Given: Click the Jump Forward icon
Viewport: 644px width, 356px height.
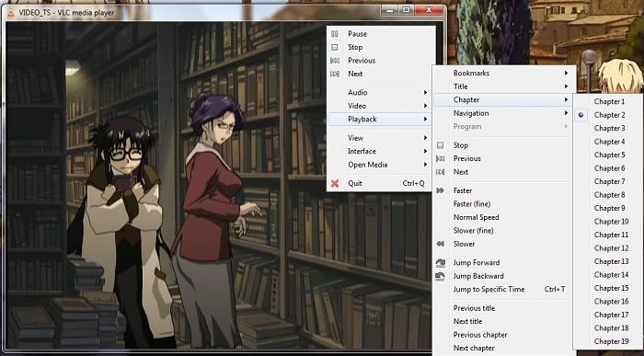Looking at the screenshot, I should (441, 263).
